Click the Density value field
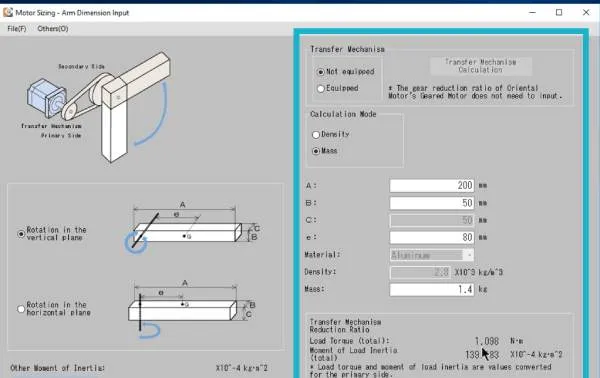600x378 pixels. (x=420, y=272)
